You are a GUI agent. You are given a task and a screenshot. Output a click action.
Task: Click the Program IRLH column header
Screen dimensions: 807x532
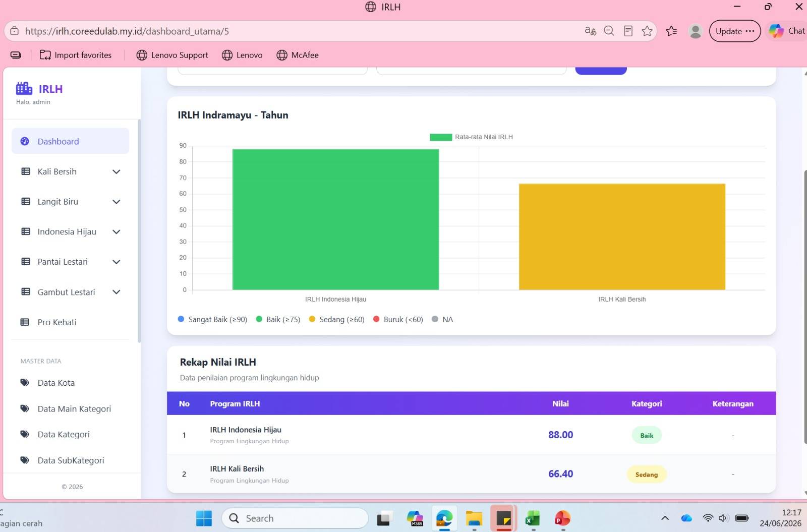[235, 403]
